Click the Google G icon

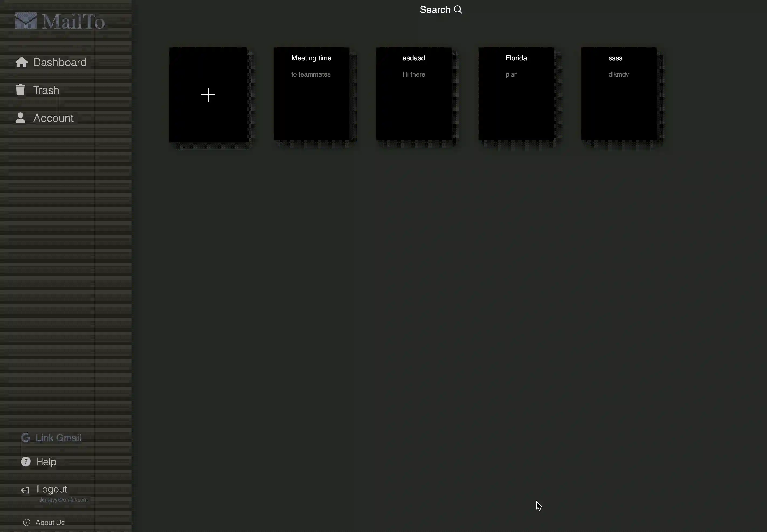tap(26, 438)
